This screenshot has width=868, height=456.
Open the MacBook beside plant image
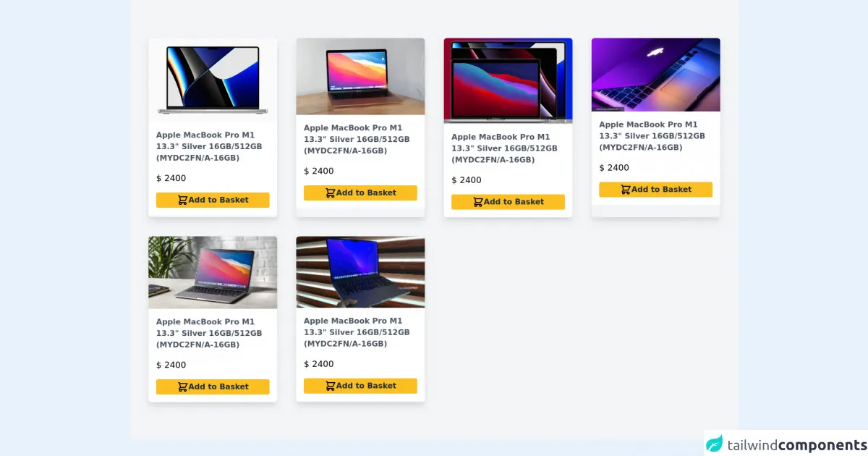213,273
